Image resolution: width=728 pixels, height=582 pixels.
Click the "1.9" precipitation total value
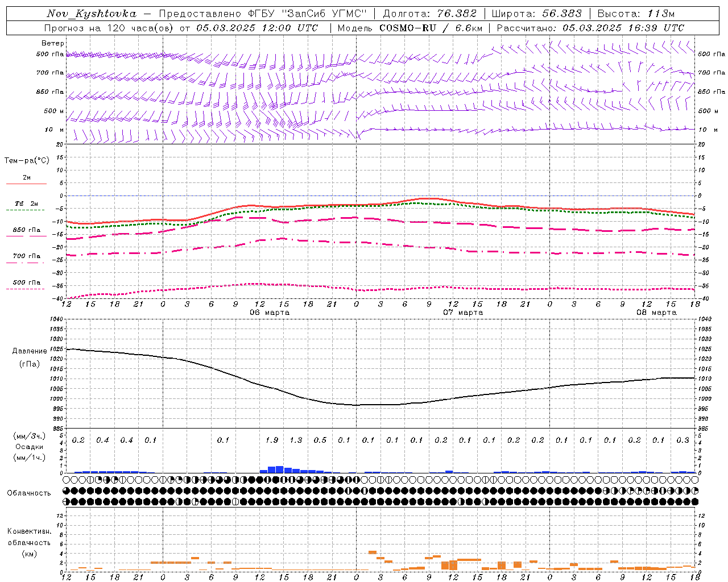tap(272, 440)
